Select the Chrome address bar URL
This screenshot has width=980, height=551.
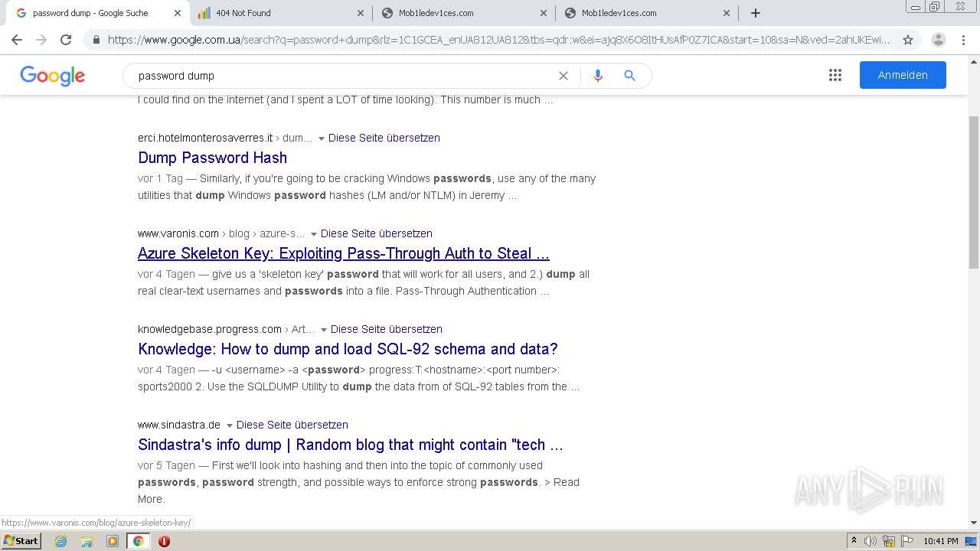coord(498,40)
